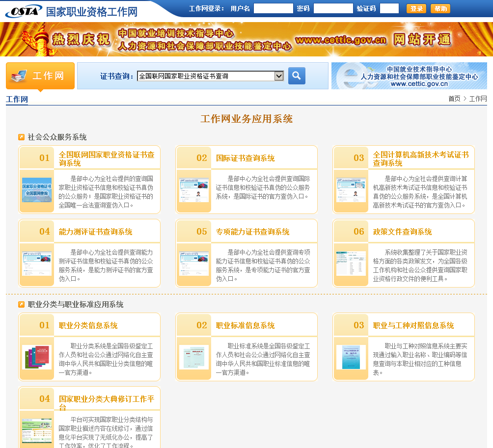Image resolution: width=493 pixels, height=448 pixels.
Task: Select the 工作网 orange tab
Action: click(40, 76)
